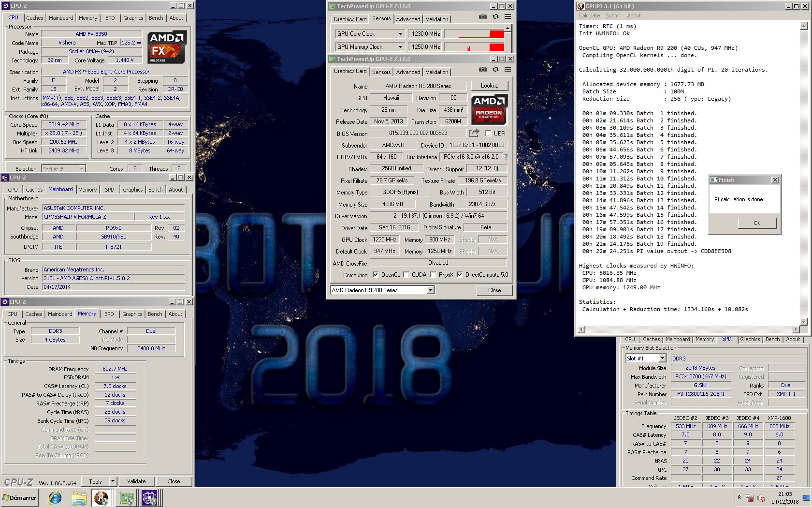The image size is (812, 508).
Task: Switch to Sensors tab in lower GPU-Z
Action: point(381,72)
